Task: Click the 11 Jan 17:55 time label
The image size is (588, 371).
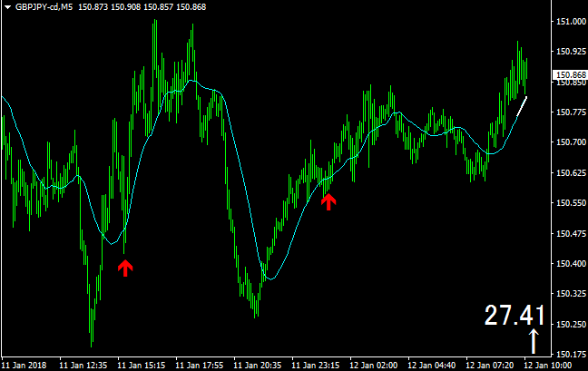Action: (200, 365)
